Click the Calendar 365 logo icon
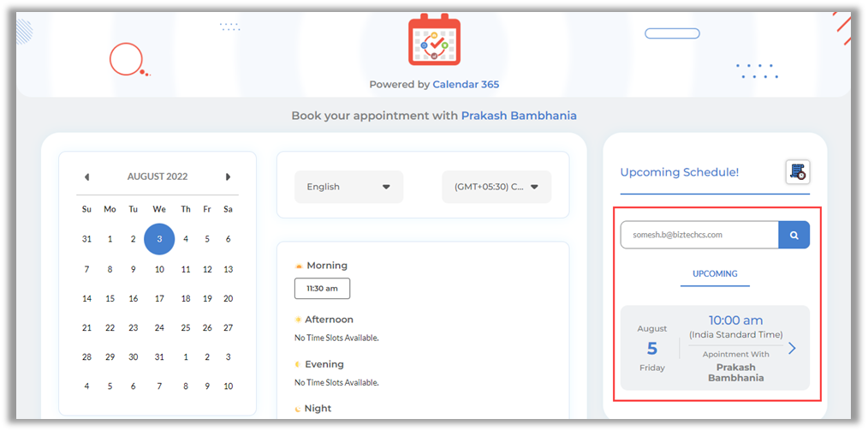The height and width of the screenshot is (431, 868). pos(434,40)
